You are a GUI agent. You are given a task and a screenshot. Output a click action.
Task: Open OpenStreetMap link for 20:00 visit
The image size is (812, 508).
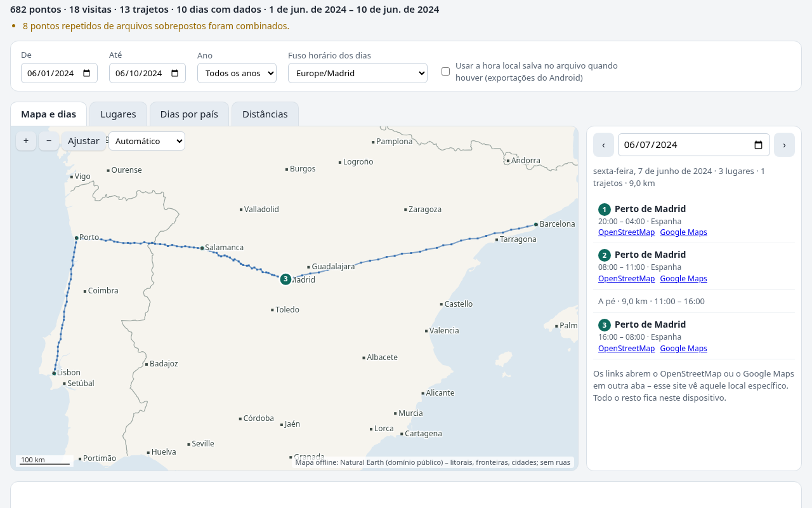tap(626, 232)
